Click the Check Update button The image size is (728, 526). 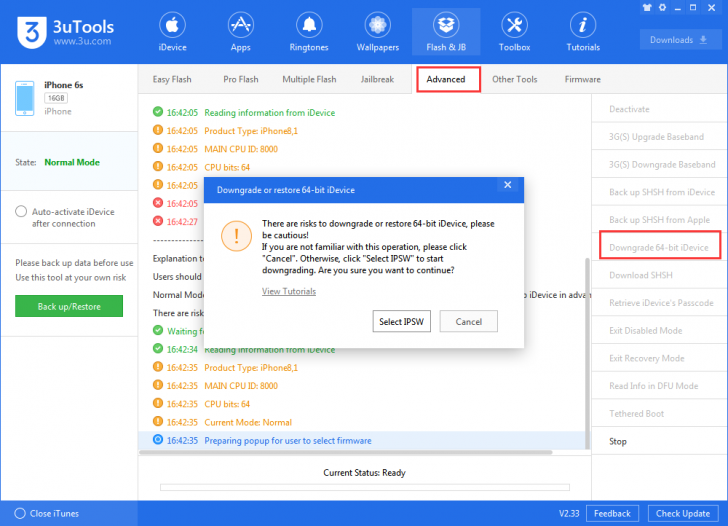pos(682,513)
